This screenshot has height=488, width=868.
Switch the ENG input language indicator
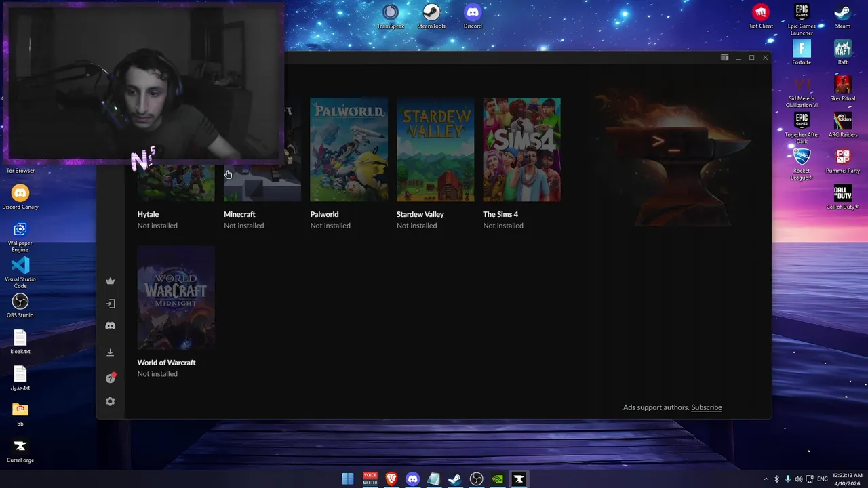click(823, 479)
